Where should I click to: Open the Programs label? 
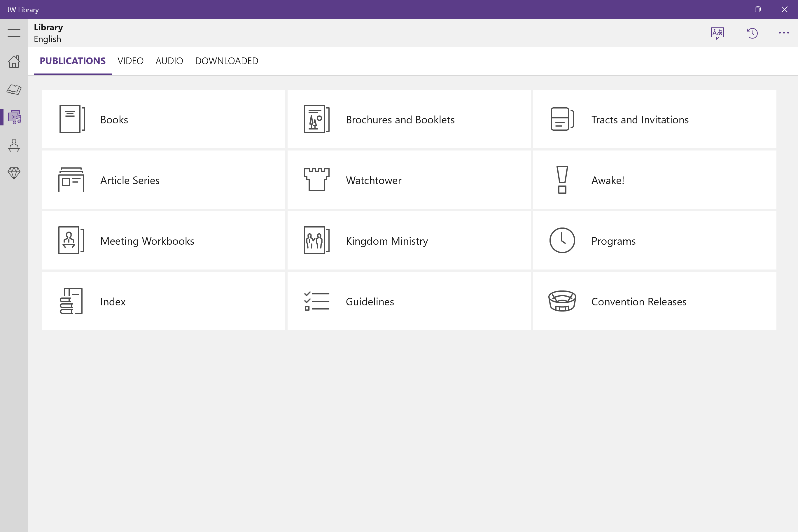(613, 241)
